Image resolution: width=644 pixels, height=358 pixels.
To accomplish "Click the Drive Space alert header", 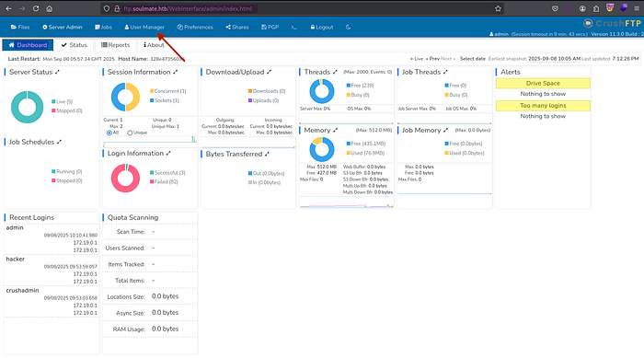I will pos(543,84).
